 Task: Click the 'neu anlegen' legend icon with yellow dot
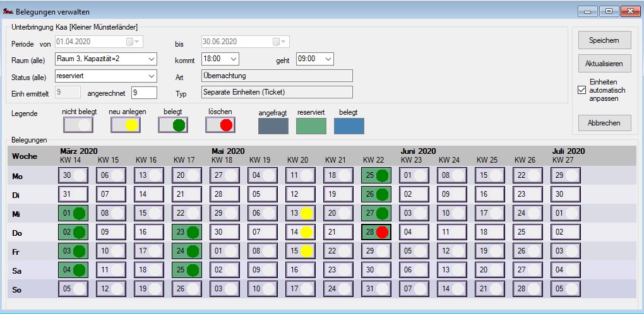(x=125, y=125)
